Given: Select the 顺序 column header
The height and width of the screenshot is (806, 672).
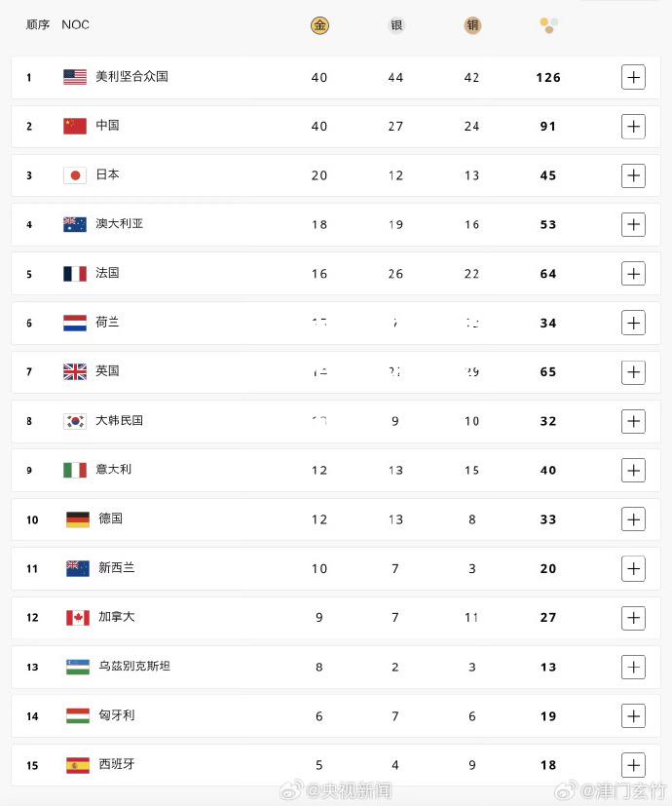Looking at the screenshot, I should (x=38, y=24).
